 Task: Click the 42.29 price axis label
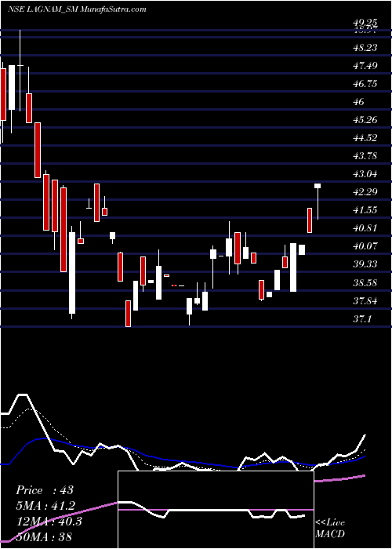click(365, 192)
